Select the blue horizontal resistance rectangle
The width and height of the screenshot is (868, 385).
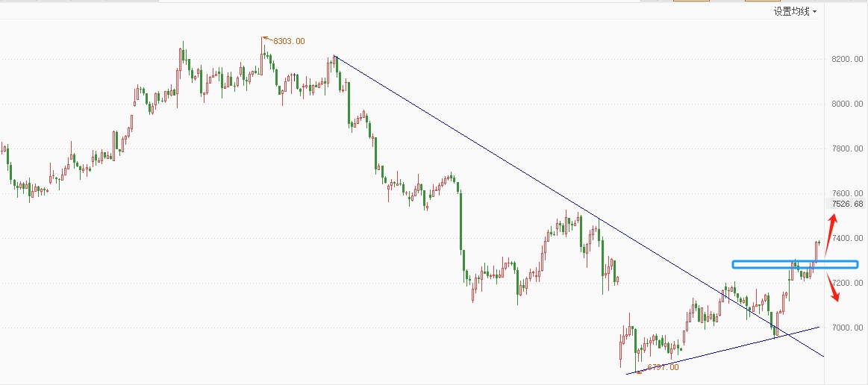click(795, 264)
